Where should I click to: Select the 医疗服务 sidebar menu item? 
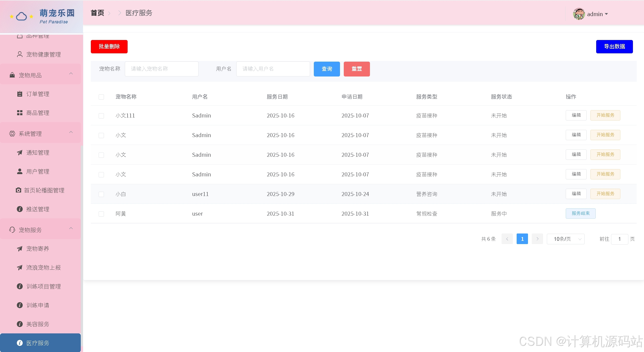(x=40, y=343)
